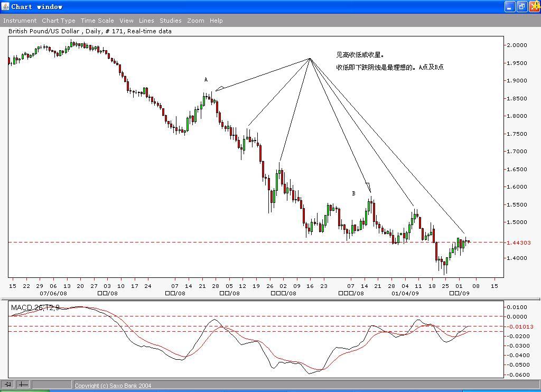Click the 01/04/09 date axis label
This screenshot has width=541, height=392.
click(405, 294)
